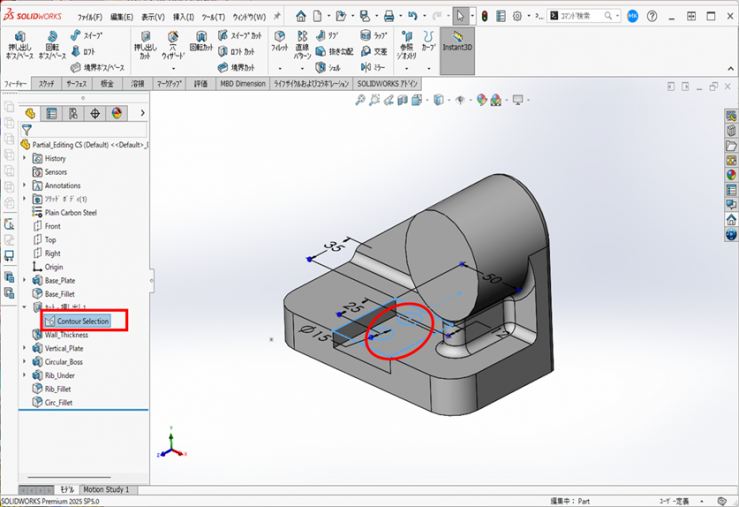This screenshot has height=507, width=739.
Task: Open the ConfigurationManager tab icon
Action: click(74, 114)
